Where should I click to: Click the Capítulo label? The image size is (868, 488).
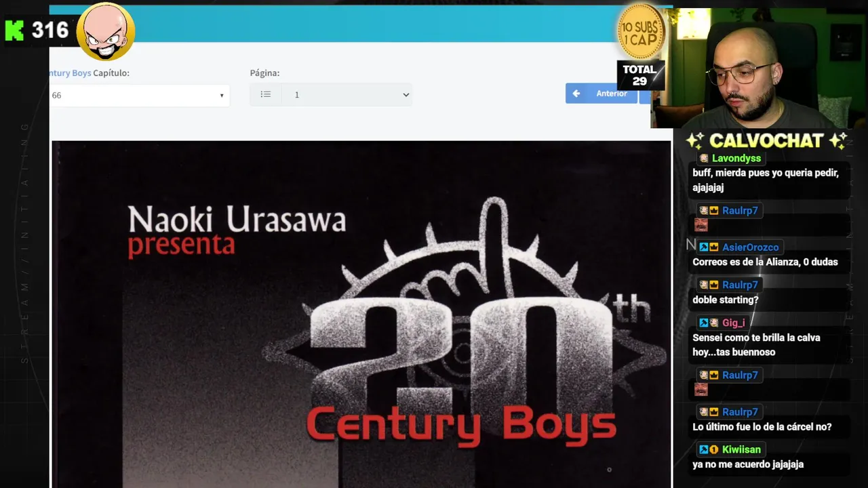[111, 73]
